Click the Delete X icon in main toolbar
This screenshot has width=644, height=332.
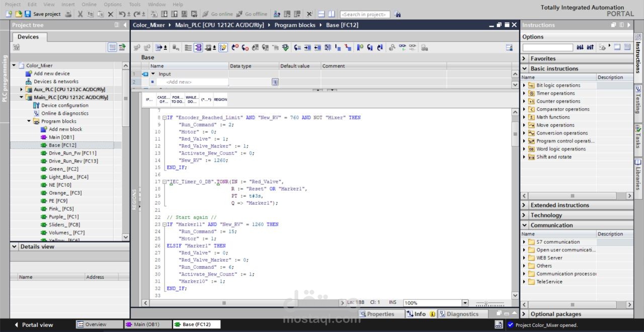coord(111,14)
